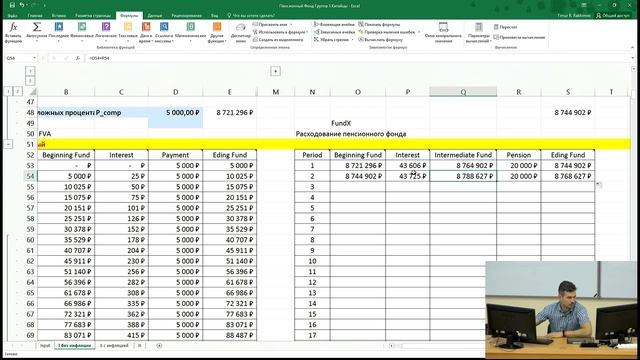Click Calculate Sheet (Произвести вычисления)
This screenshot has height=360, width=640.
[x=519, y=37]
